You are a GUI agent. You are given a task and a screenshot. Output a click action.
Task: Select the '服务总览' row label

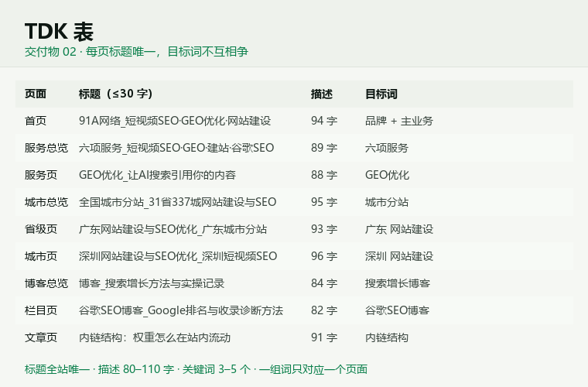point(46,148)
